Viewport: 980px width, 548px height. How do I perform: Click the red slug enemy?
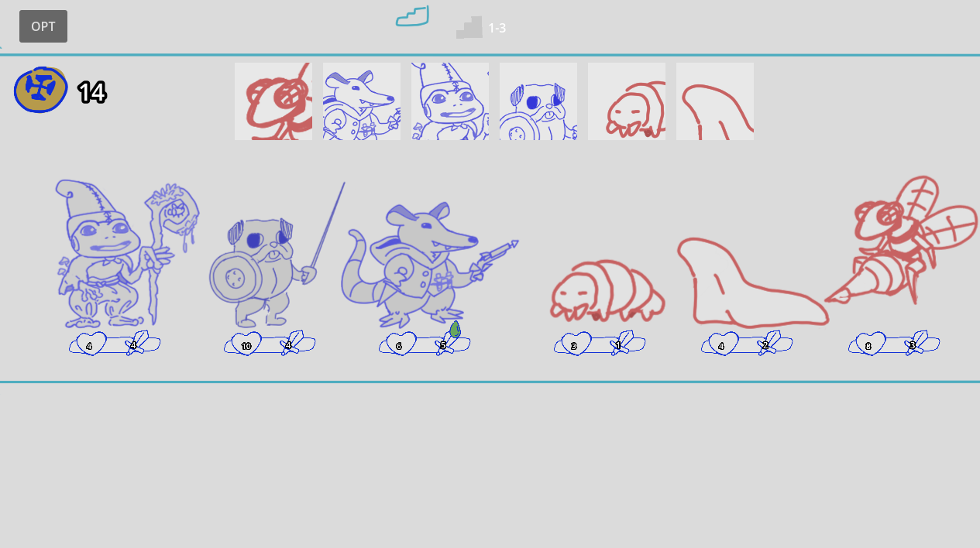(750, 282)
